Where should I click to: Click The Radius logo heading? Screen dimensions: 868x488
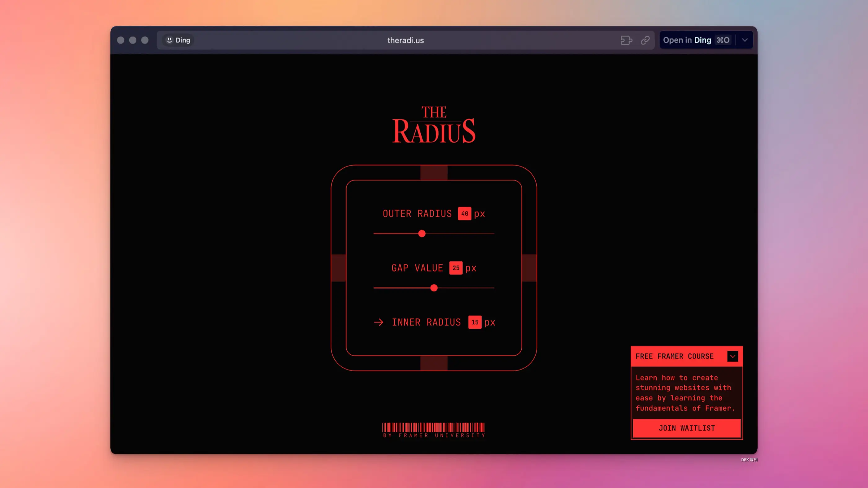tap(434, 125)
